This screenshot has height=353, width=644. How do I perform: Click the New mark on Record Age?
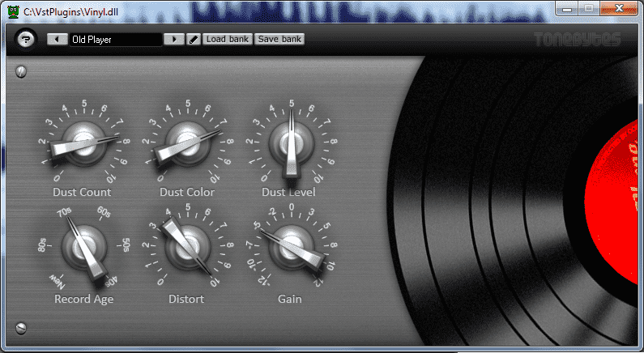pyautogui.click(x=57, y=282)
